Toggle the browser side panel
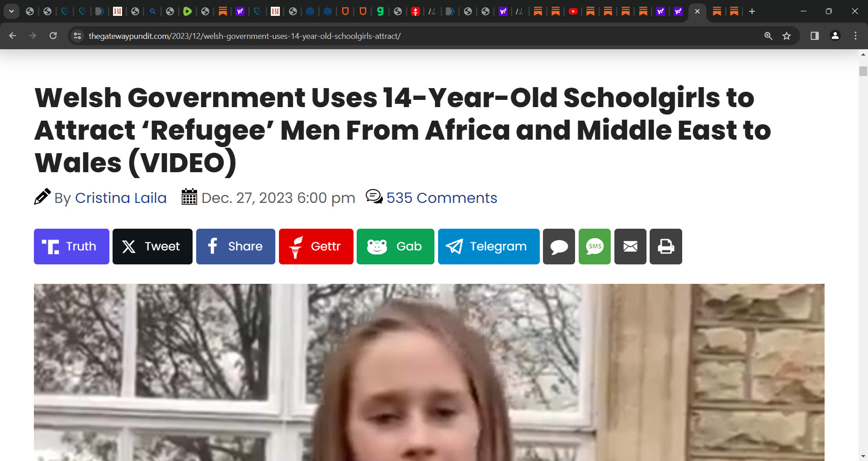The width and height of the screenshot is (868, 461). point(815,36)
